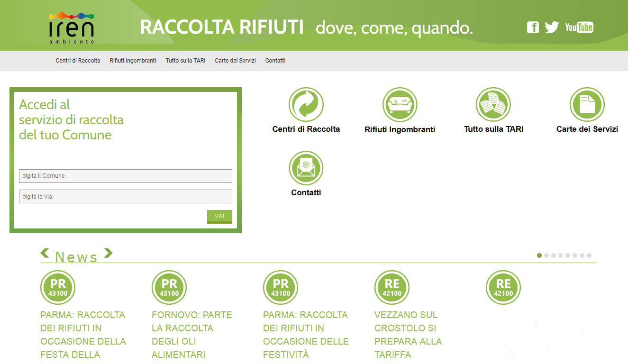Click the Tutto sulla TARI documents icon
Viewport: 628px width, 364px height.
point(493,105)
